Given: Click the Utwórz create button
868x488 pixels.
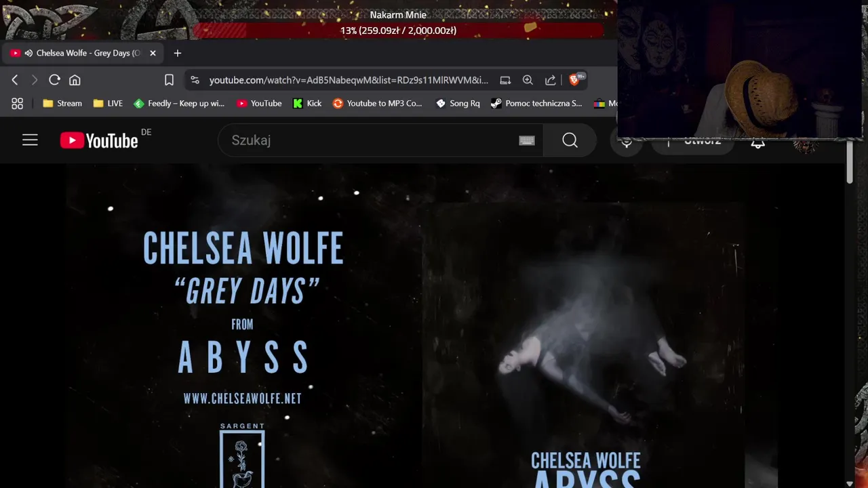Looking at the screenshot, I should 693,142.
